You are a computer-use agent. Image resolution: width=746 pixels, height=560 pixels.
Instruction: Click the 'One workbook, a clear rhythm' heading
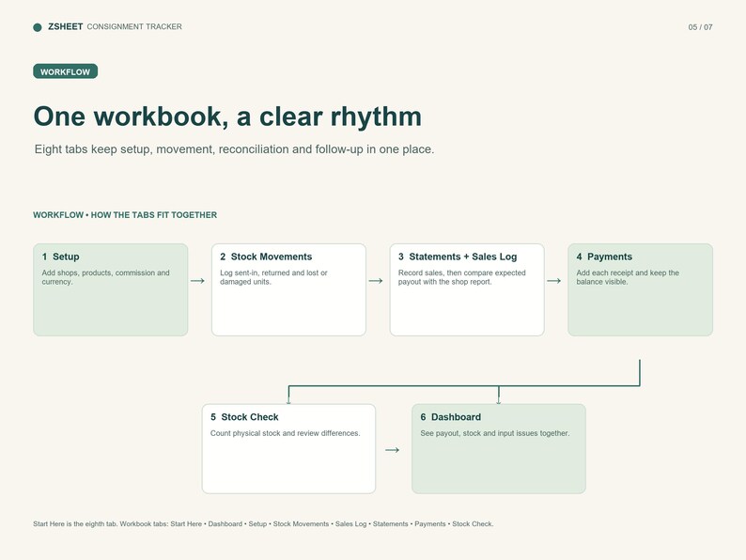[x=227, y=117]
